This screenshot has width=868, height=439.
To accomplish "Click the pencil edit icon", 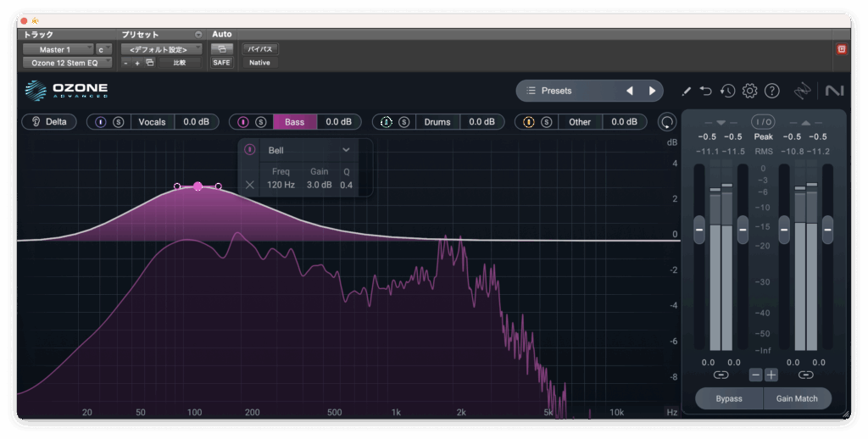I will (686, 91).
